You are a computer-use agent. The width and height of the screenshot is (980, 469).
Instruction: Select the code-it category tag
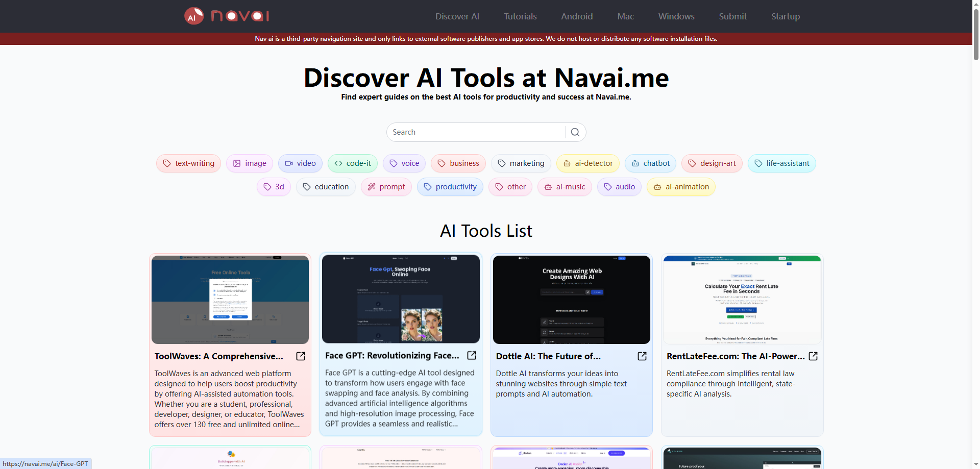(353, 163)
